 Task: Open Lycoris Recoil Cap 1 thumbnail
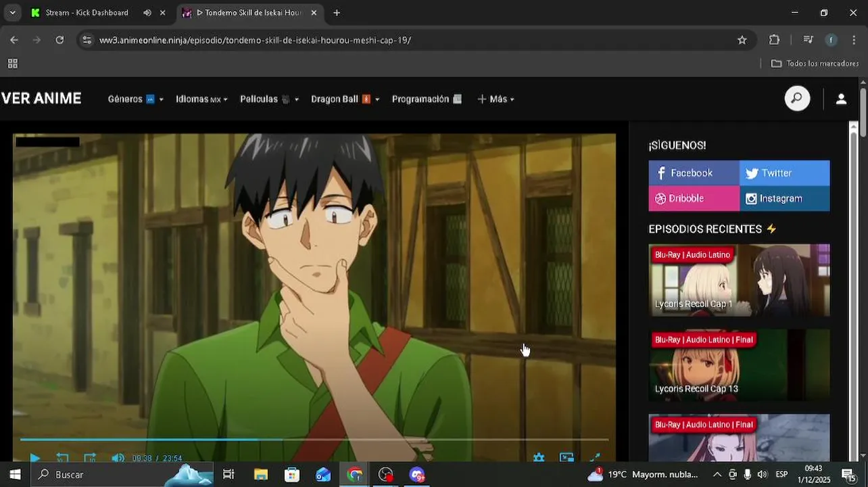click(739, 280)
